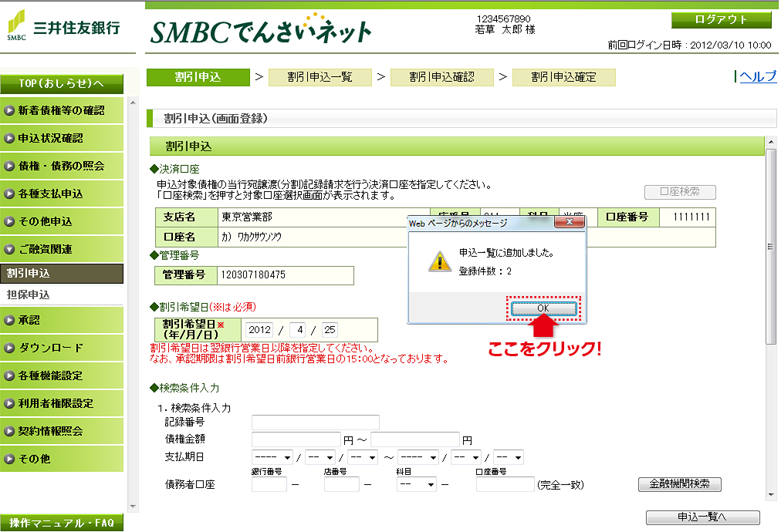Screen dimensions: 781x532
Task: Open the 支払期日 start month dropdown
Action: point(320,457)
